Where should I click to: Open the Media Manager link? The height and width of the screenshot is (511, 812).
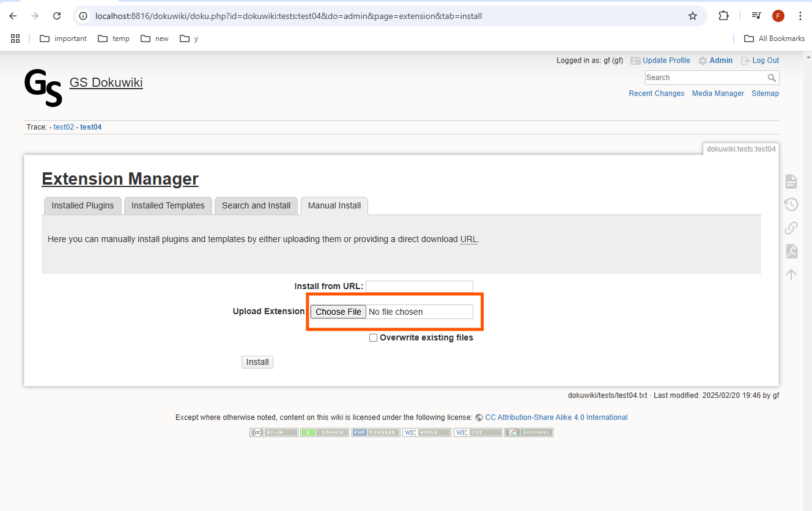click(718, 94)
